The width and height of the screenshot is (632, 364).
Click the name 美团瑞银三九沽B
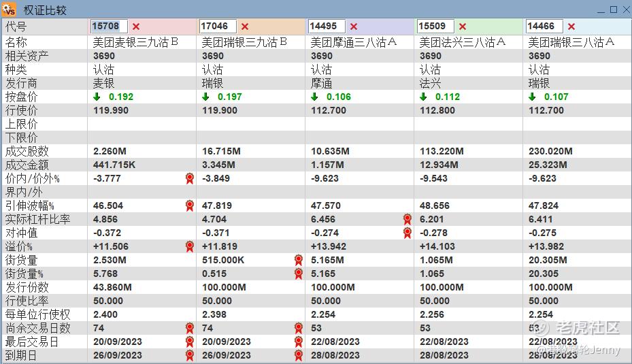coord(244,42)
